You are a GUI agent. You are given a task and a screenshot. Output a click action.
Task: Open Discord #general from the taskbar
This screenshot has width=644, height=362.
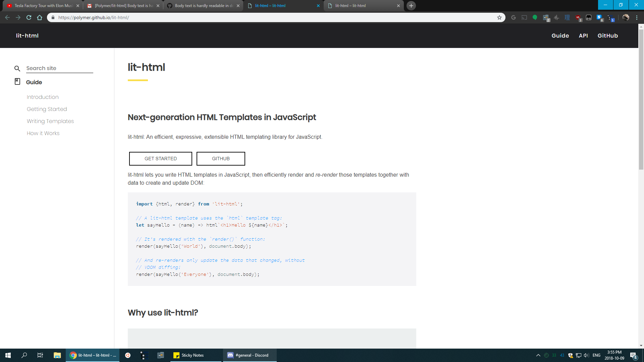click(x=250, y=355)
